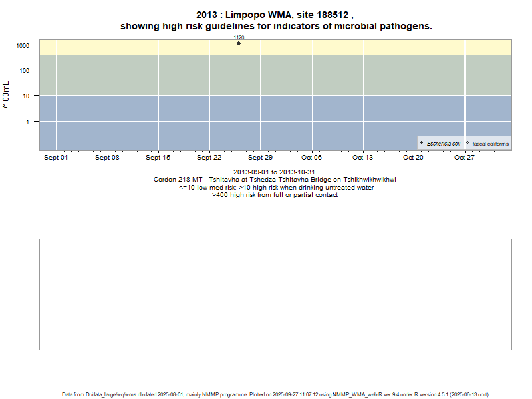Click the Cordon 218 MT site description
Image resolution: width=532 pixels, height=399 pixels.
tap(275, 180)
